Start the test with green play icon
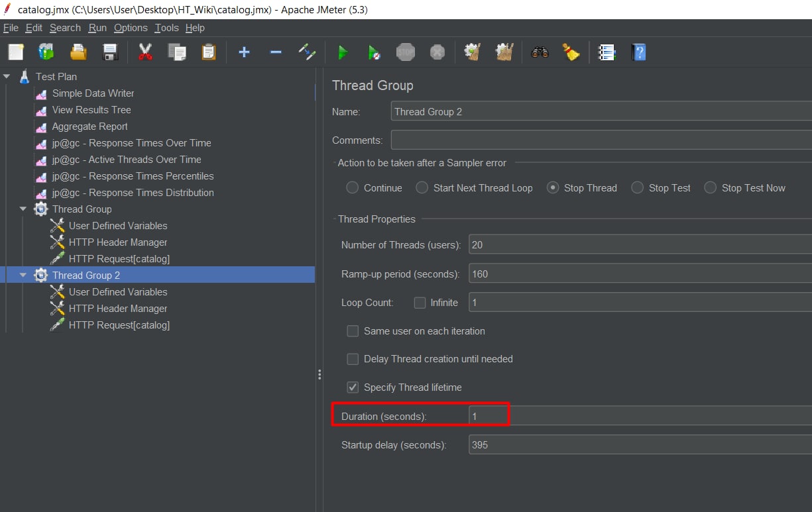 tap(343, 52)
